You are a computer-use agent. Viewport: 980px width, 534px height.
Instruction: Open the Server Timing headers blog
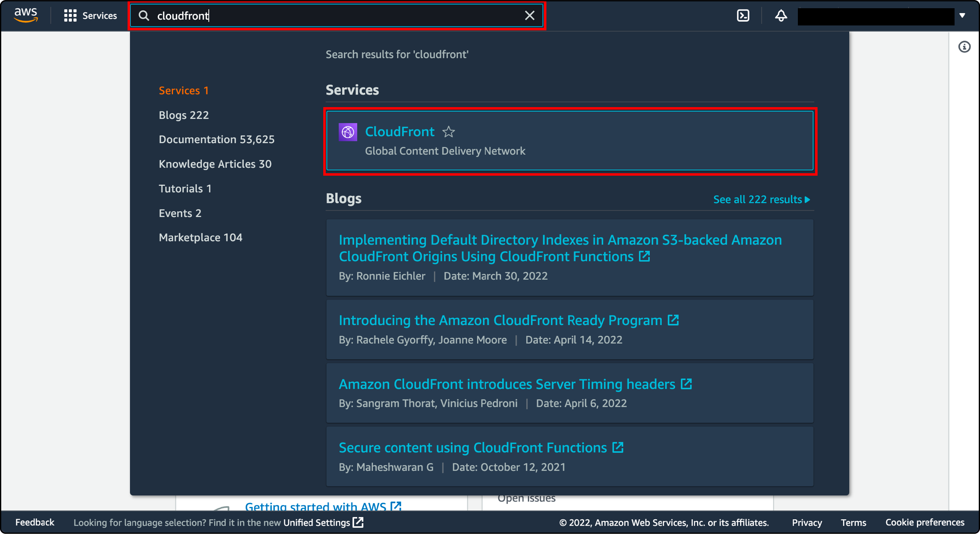pos(507,384)
